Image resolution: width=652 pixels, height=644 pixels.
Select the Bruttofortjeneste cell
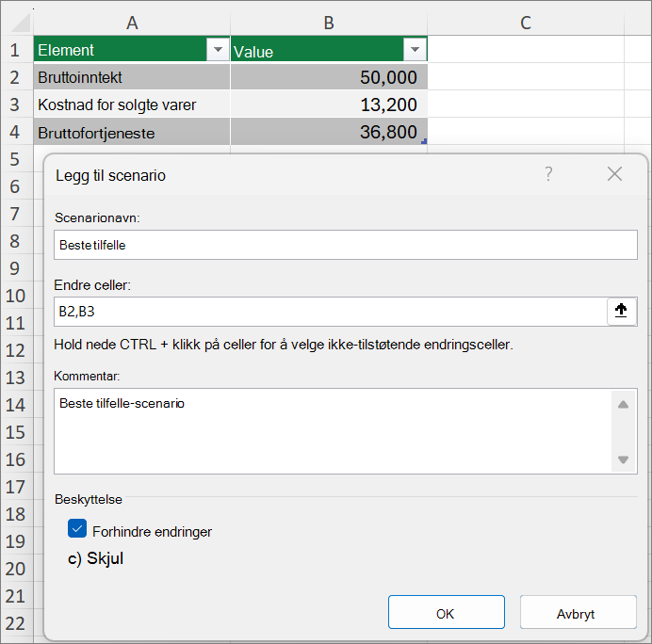132,132
